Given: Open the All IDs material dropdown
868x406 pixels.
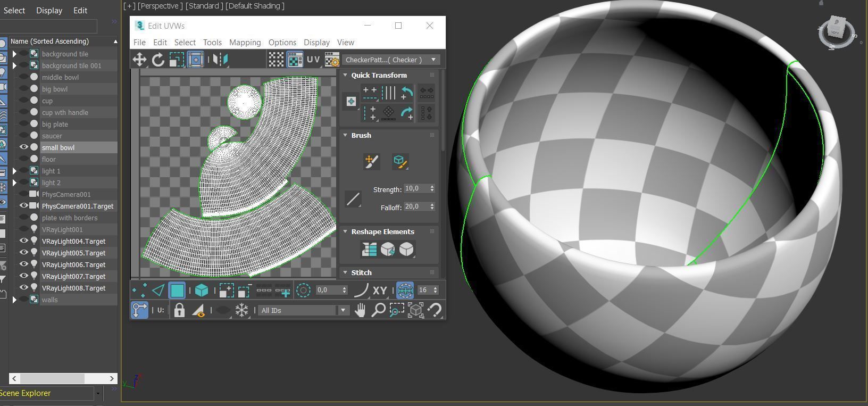Looking at the screenshot, I should [303, 310].
